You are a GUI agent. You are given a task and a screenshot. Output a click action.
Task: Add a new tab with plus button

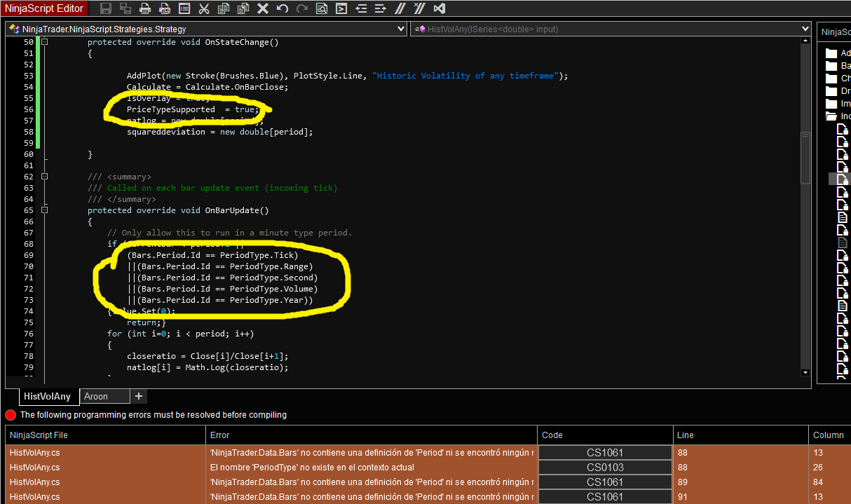[x=138, y=397]
